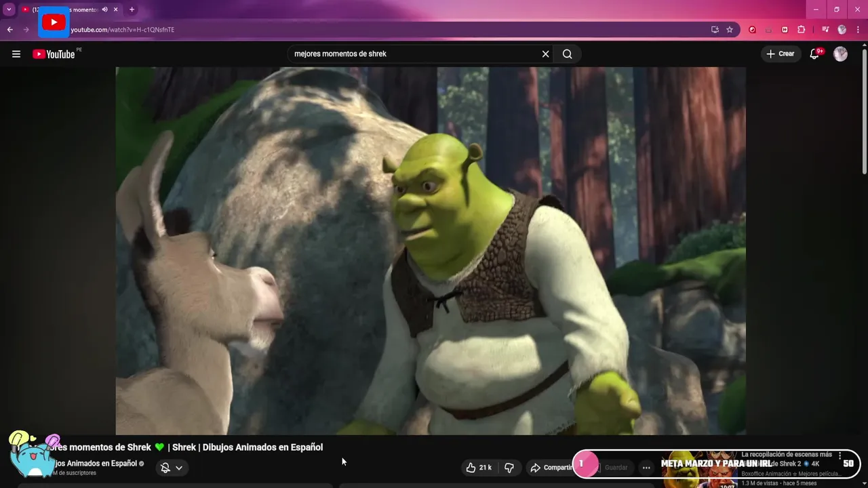Viewport: 868px width, 488px height.
Task: Run search with the magnifier button
Action: click(x=568, y=54)
